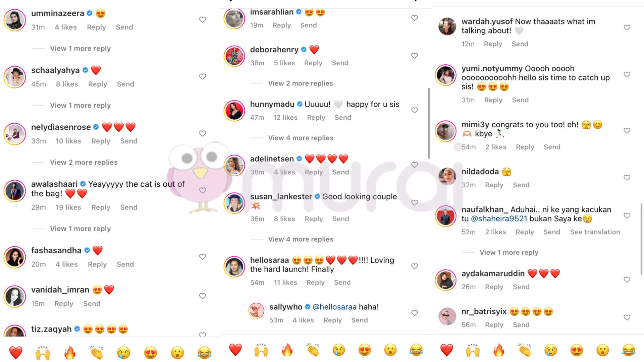Like hellosaraa's comment with the heart

(x=415, y=266)
